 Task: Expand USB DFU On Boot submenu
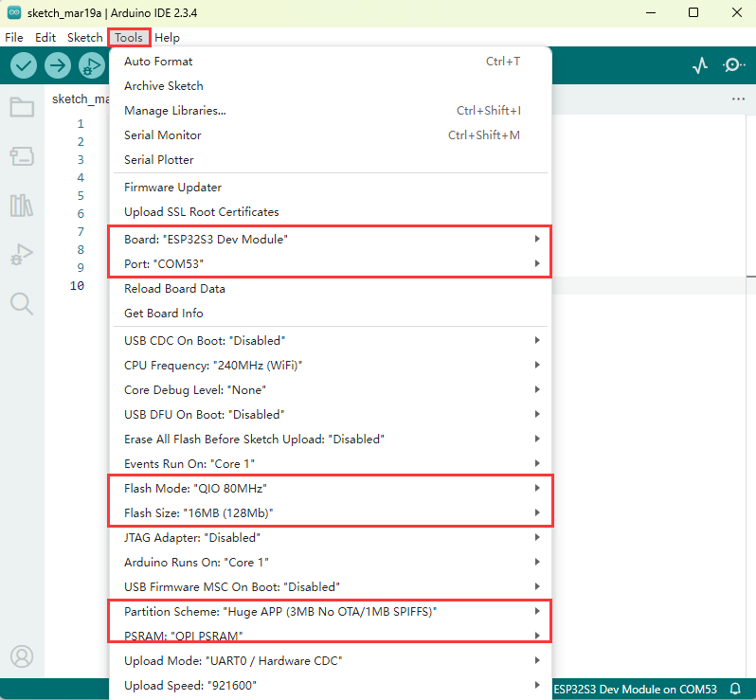coord(331,414)
